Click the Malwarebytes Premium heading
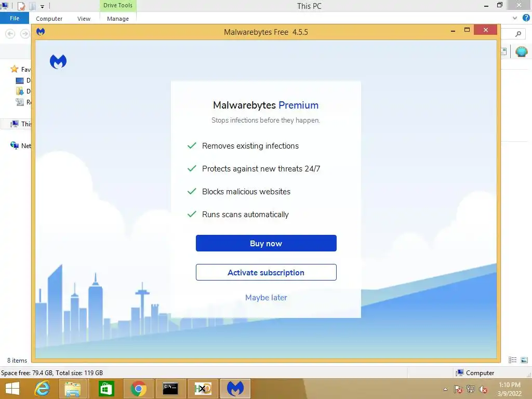The height and width of the screenshot is (399, 532). pyautogui.click(x=265, y=105)
